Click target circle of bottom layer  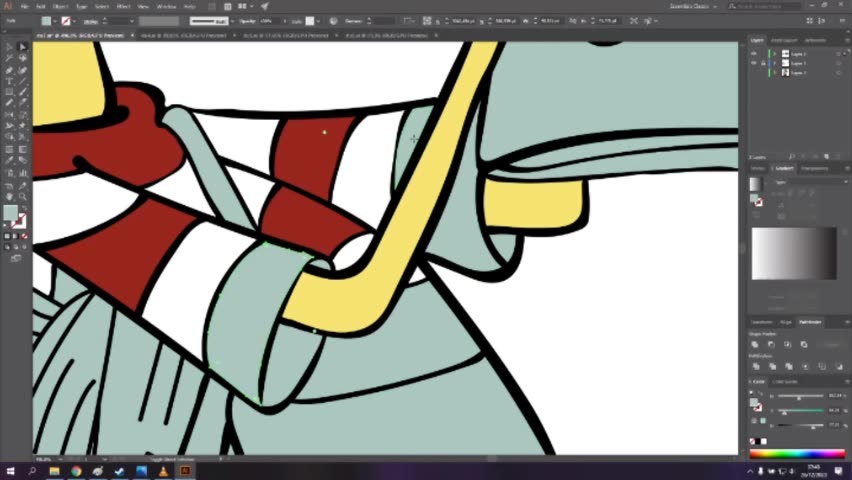click(838, 72)
